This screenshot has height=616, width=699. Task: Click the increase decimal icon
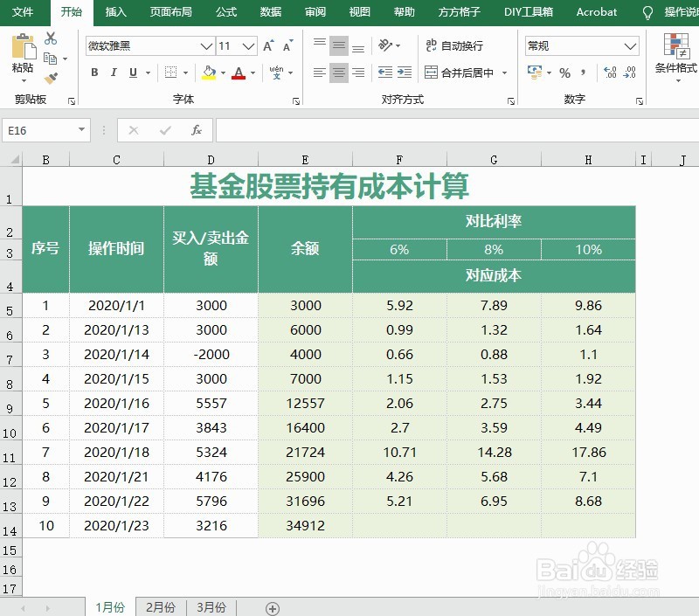[609, 72]
